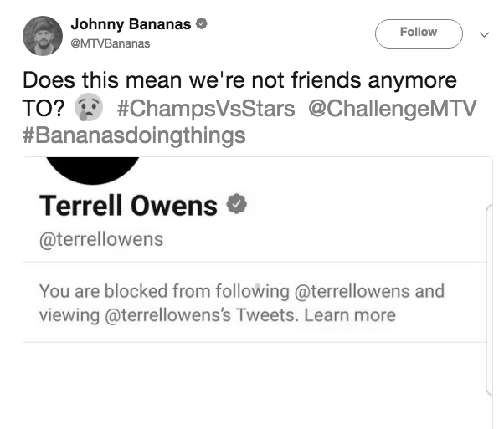Click Johnny Bananas' profile avatar

[x=43, y=36]
